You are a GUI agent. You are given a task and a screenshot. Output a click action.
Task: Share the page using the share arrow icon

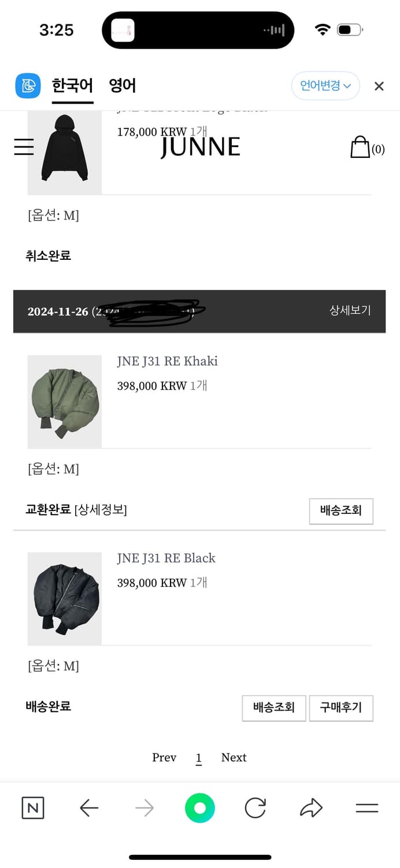pos(310,808)
